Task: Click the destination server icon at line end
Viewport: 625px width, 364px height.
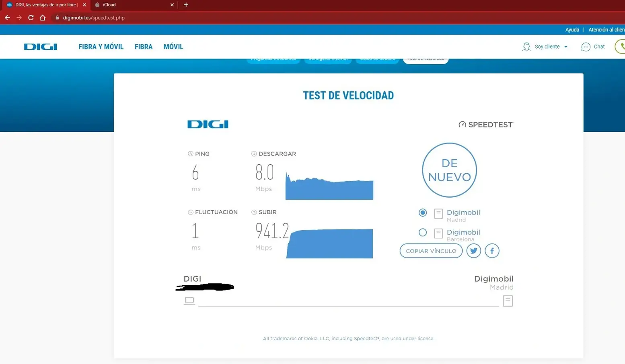Action: 508,301
